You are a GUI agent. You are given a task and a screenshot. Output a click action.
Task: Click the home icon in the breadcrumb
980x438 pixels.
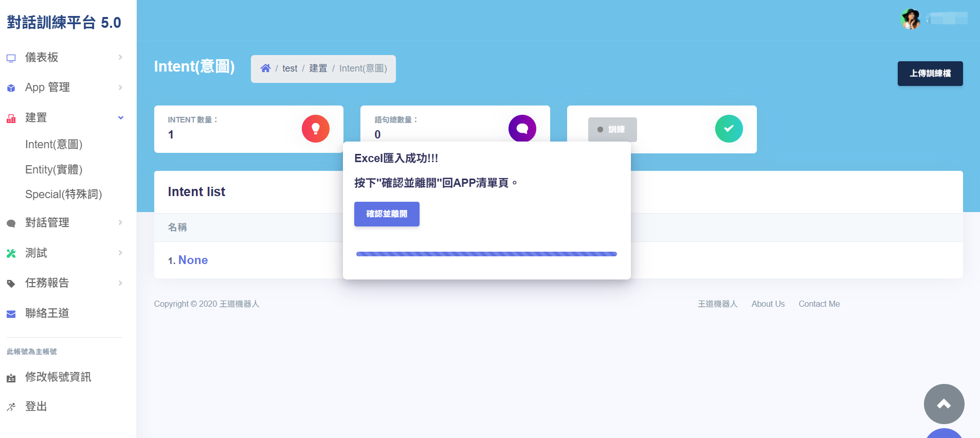[265, 68]
